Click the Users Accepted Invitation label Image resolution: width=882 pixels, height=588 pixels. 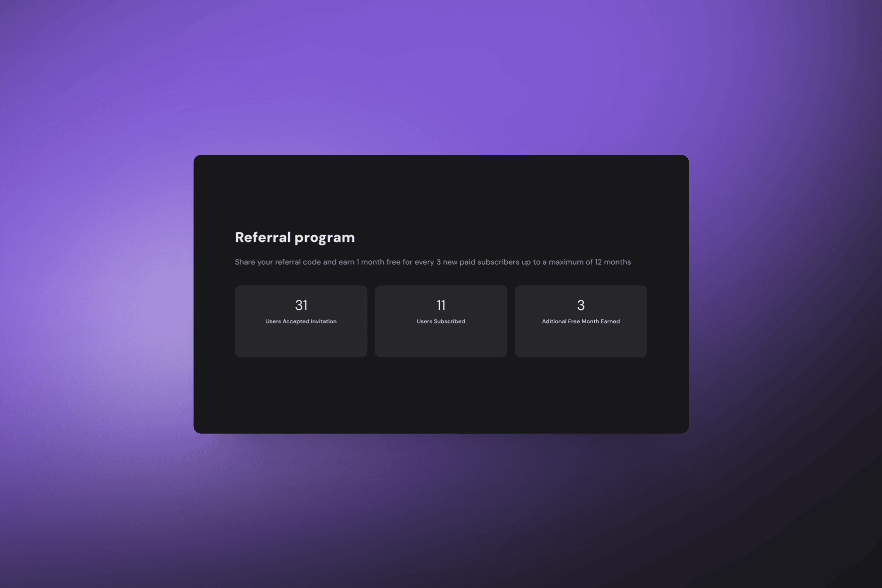[x=301, y=321]
